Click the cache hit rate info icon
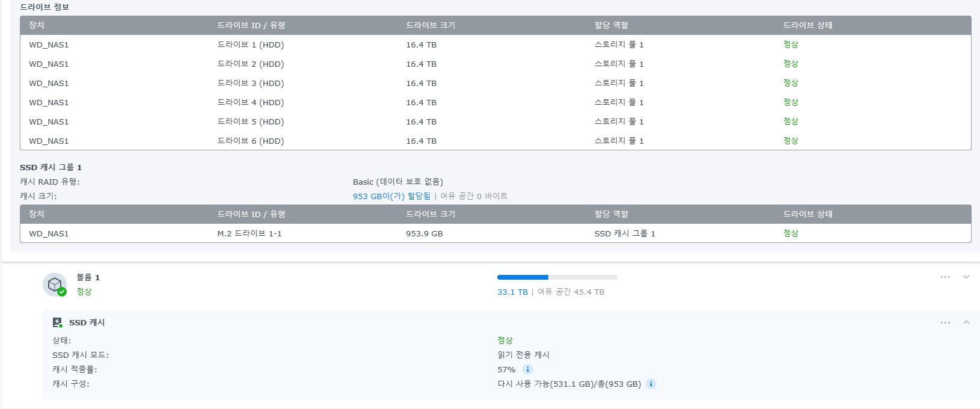980x409 pixels. click(527, 369)
